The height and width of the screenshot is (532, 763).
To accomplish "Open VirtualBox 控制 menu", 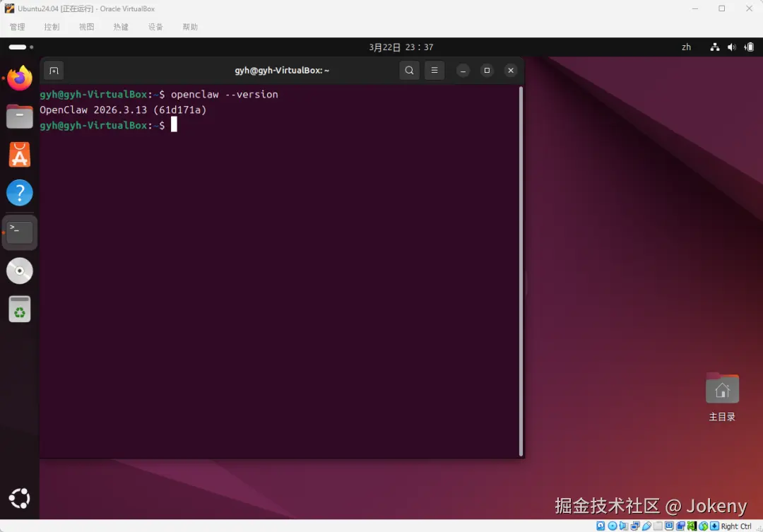I will [52, 27].
